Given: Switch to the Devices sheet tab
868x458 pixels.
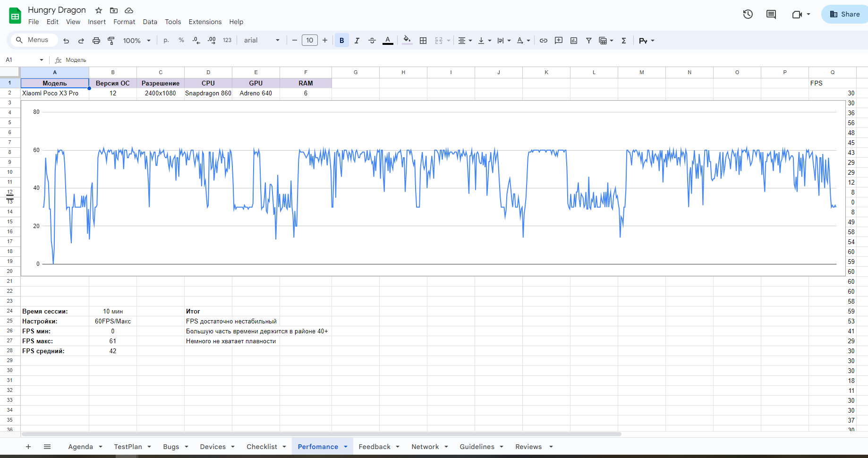Looking at the screenshot, I should click(x=213, y=447).
